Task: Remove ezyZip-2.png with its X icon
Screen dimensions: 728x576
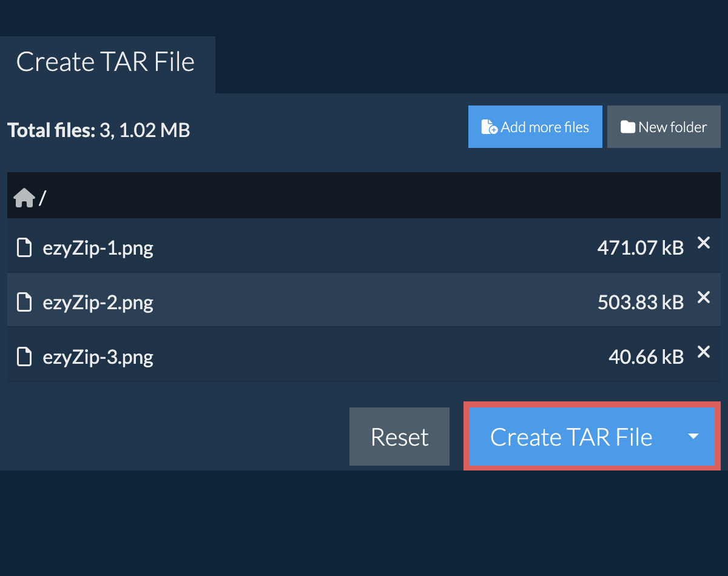Action: [x=703, y=297]
